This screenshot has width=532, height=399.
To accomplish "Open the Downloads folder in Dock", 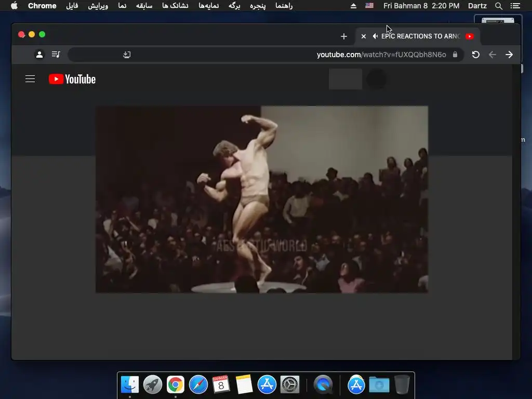I will pyautogui.click(x=379, y=384).
